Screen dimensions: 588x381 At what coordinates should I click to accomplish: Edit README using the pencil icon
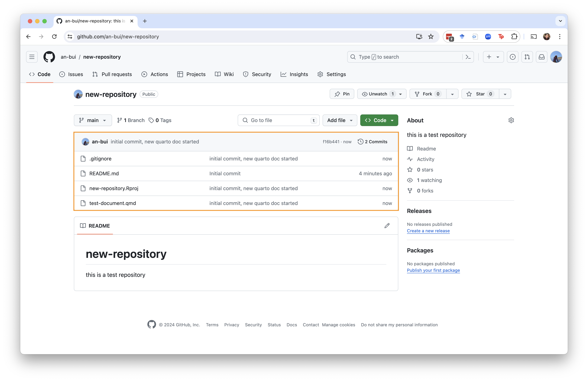click(387, 226)
